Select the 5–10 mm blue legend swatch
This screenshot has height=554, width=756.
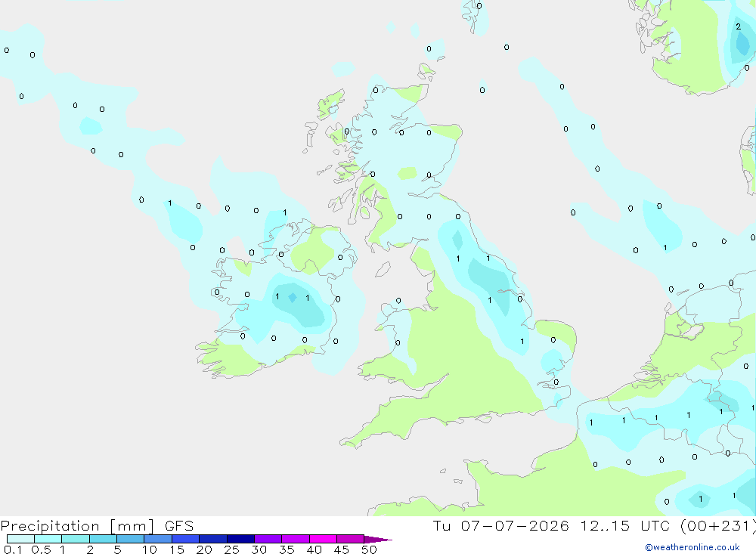point(131,539)
